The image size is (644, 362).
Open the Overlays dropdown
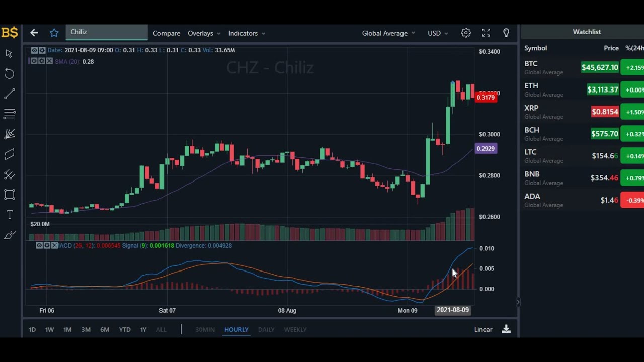(204, 33)
